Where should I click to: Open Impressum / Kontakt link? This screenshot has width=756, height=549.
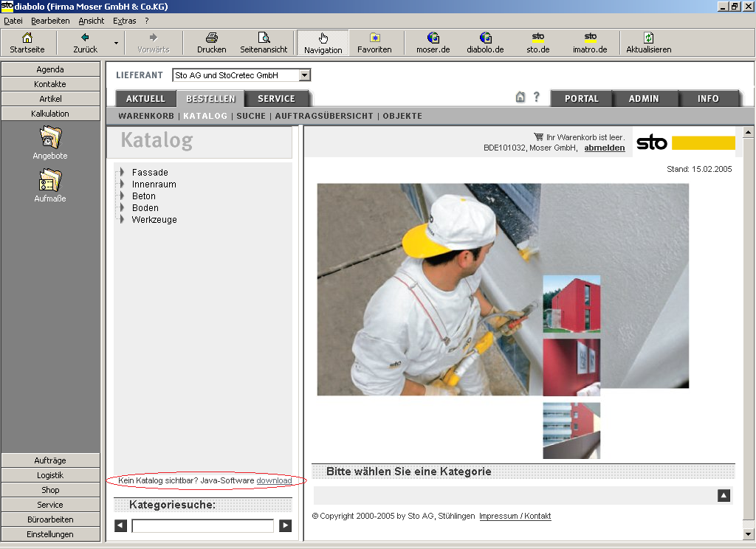click(515, 517)
